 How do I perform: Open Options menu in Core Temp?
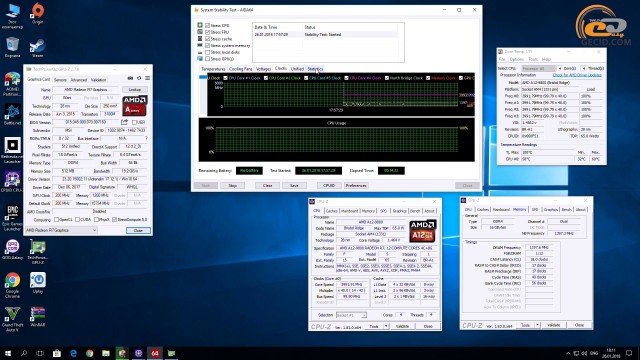[x=516, y=60]
